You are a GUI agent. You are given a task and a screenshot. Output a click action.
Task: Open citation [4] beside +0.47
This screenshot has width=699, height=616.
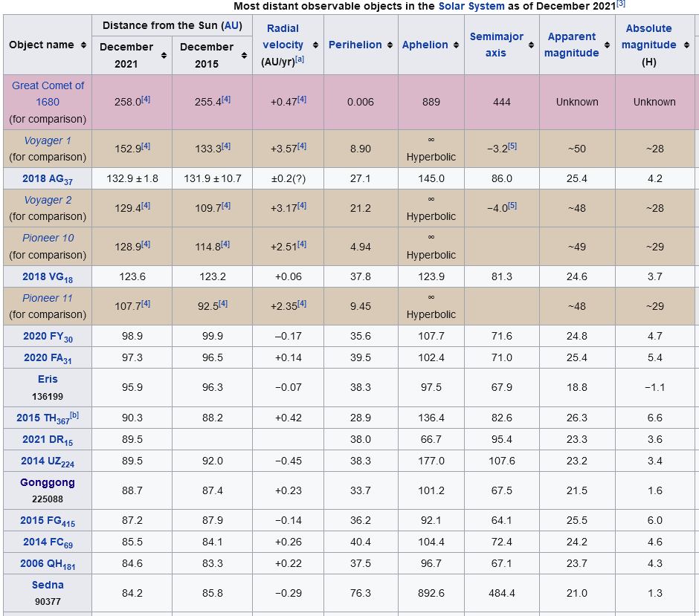[x=302, y=100]
